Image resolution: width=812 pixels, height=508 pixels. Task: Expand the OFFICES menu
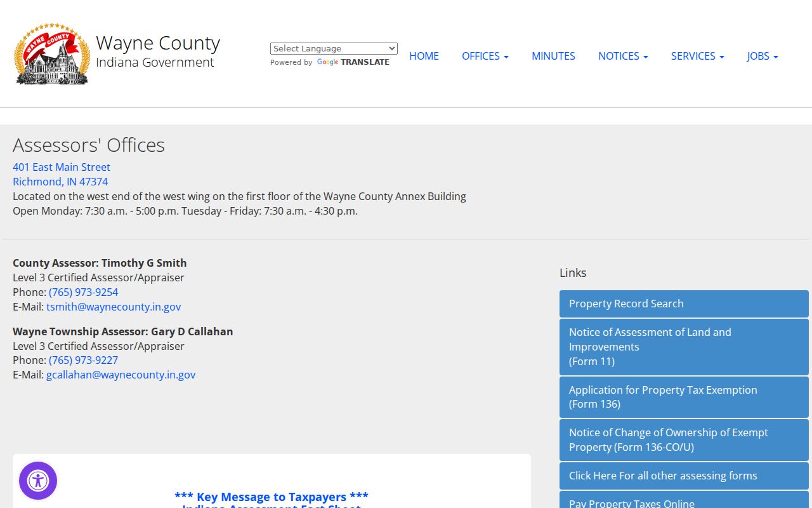(485, 56)
